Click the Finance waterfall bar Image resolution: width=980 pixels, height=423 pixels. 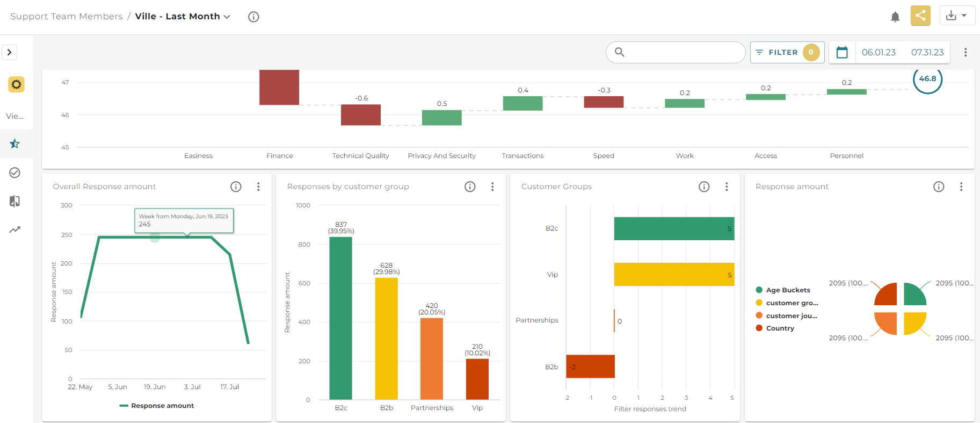279,87
